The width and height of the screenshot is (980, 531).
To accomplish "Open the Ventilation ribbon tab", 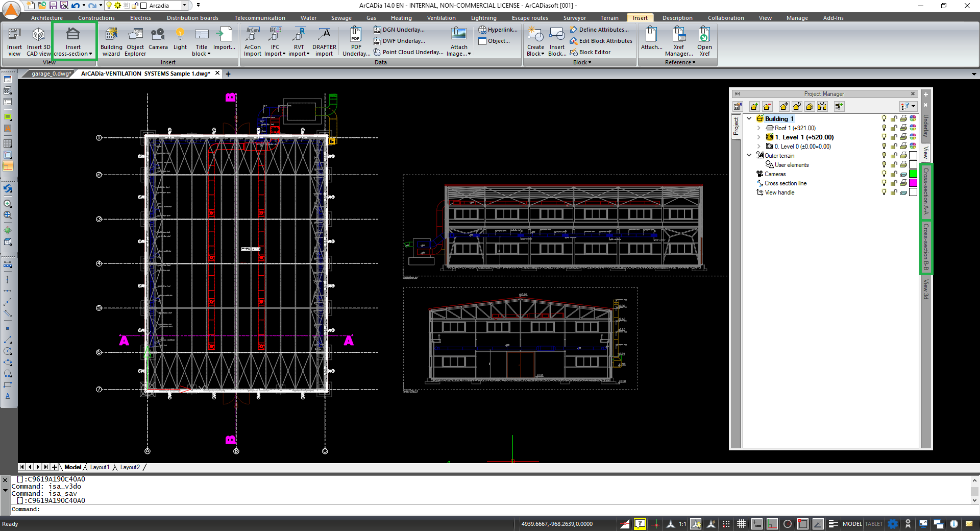I will tap(441, 18).
